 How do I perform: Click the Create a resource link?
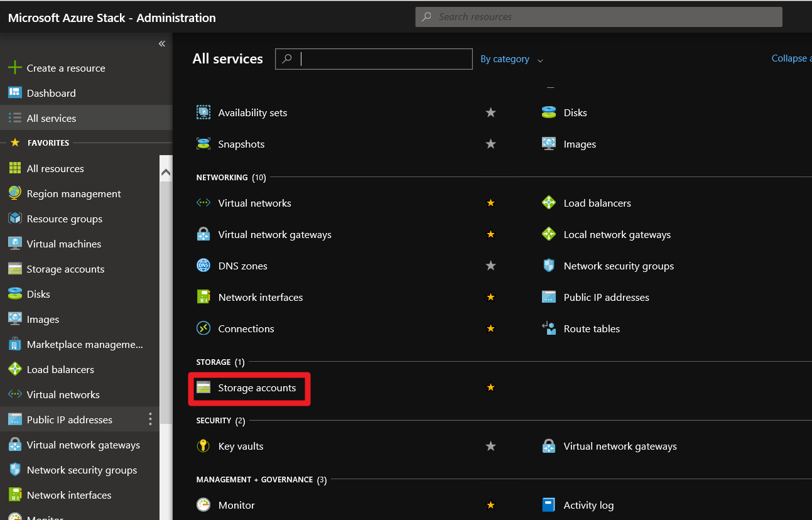[x=65, y=68]
